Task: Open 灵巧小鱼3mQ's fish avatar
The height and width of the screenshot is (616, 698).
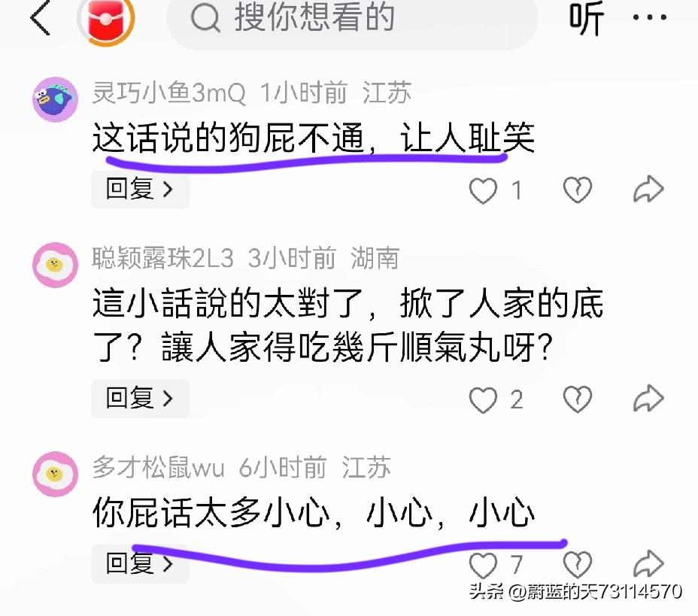Action: pyautogui.click(x=55, y=99)
